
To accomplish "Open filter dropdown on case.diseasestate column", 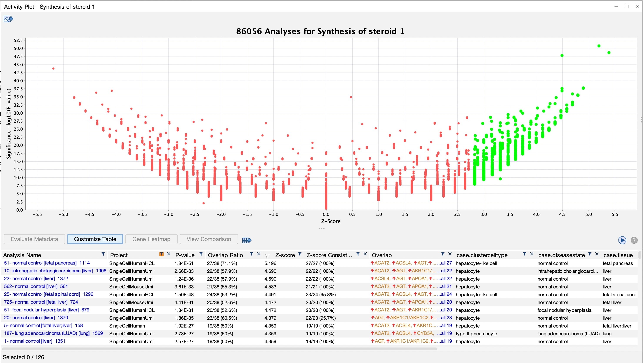I will [x=590, y=254].
